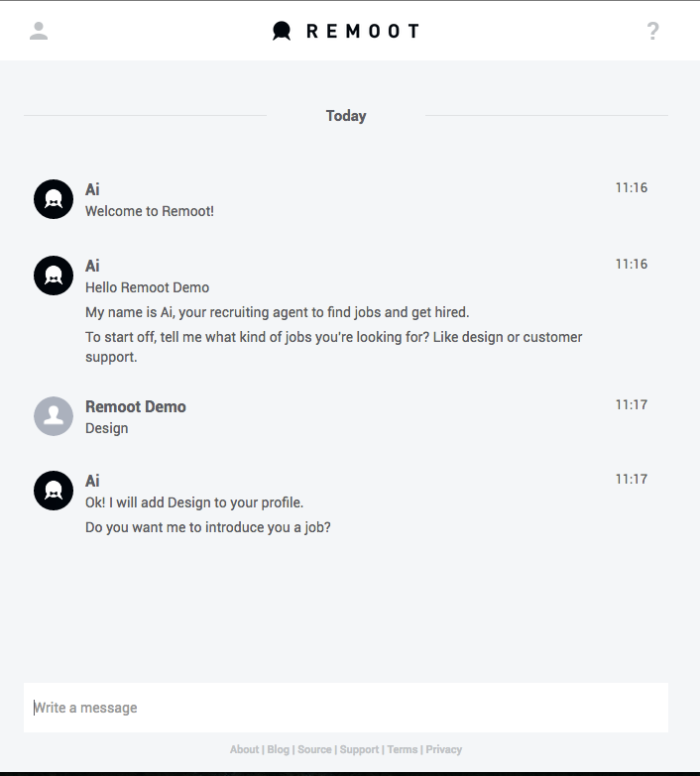This screenshot has width=700, height=776.
Task: Click the Today date divider label
Action: pos(346,116)
